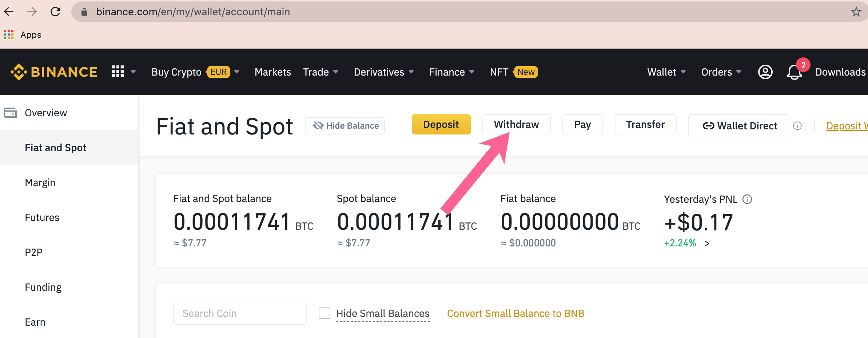The height and width of the screenshot is (338, 868).
Task: Click the Hide Small Balances label
Action: tap(383, 313)
